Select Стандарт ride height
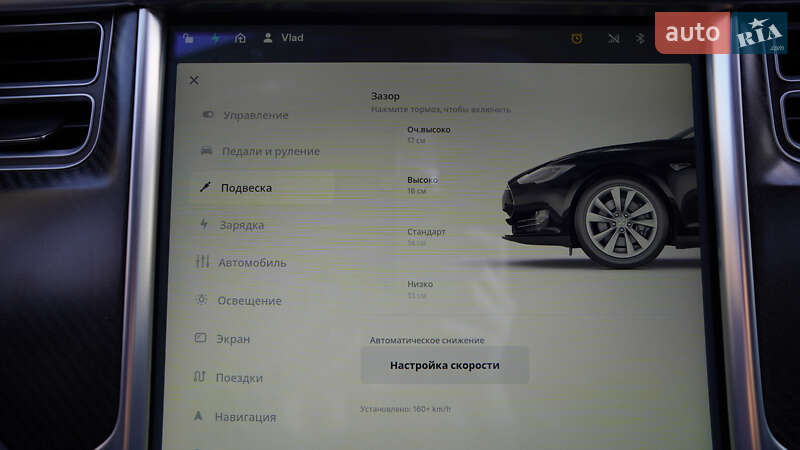 pos(426,237)
